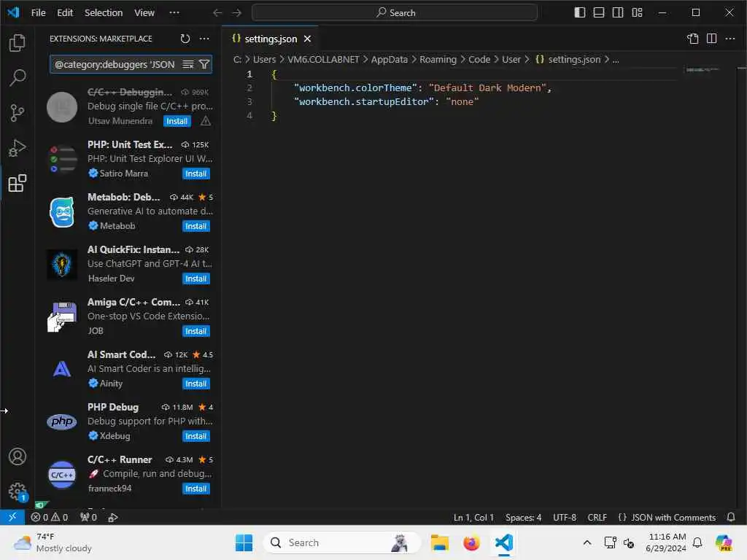Click the forwarded ports status item
This screenshot has width=747, height=560.
click(88, 517)
